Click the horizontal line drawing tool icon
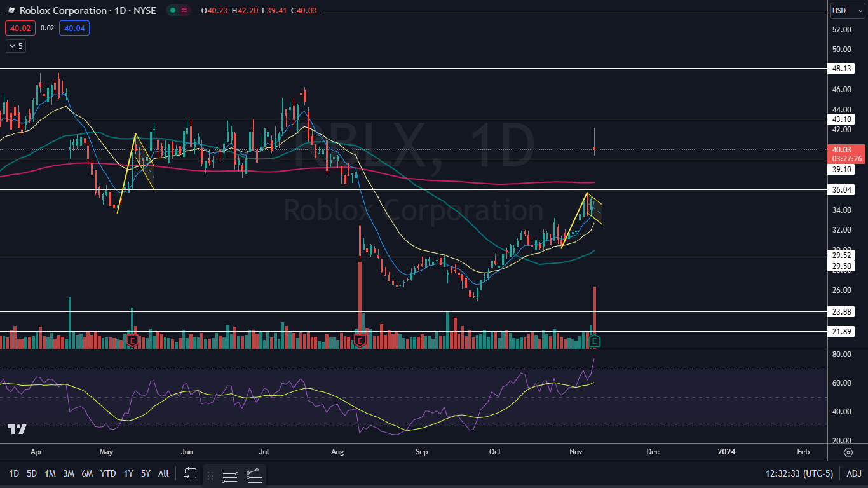868x488 pixels. (x=230, y=475)
